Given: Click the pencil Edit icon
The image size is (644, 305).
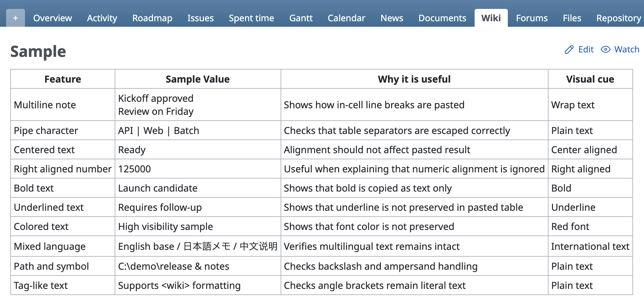Looking at the screenshot, I should [569, 50].
